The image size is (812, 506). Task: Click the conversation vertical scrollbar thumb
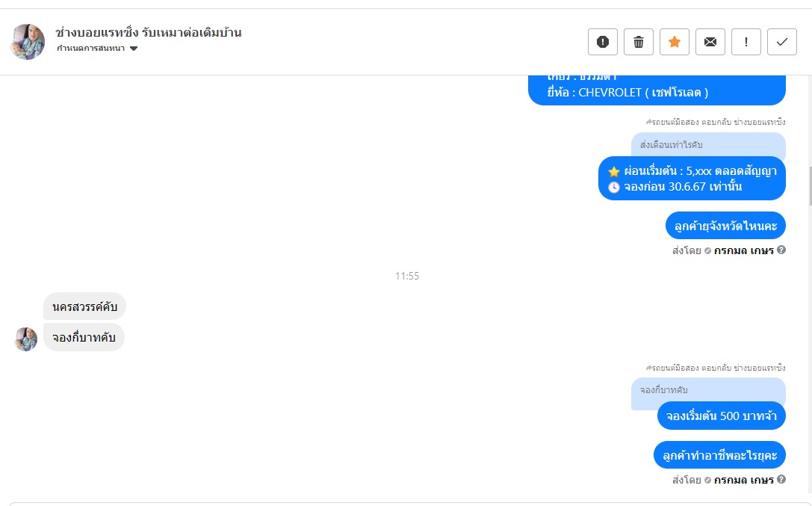[811, 186]
